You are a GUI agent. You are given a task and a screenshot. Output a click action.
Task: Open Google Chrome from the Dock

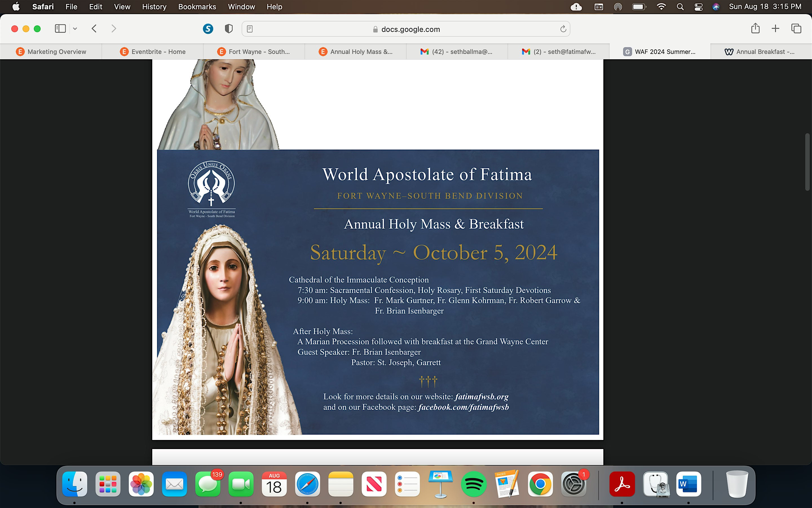point(540,484)
